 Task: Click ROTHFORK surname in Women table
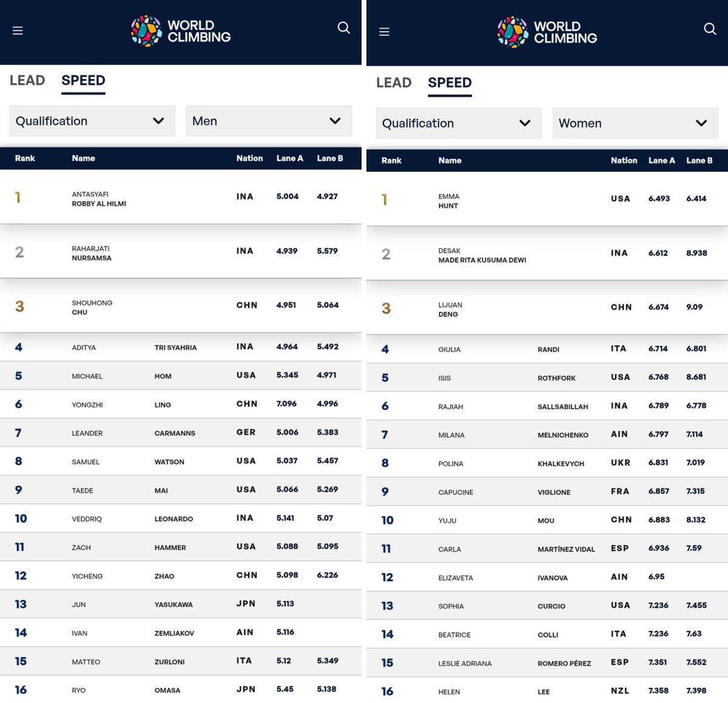pyautogui.click(x=556, y=378)
